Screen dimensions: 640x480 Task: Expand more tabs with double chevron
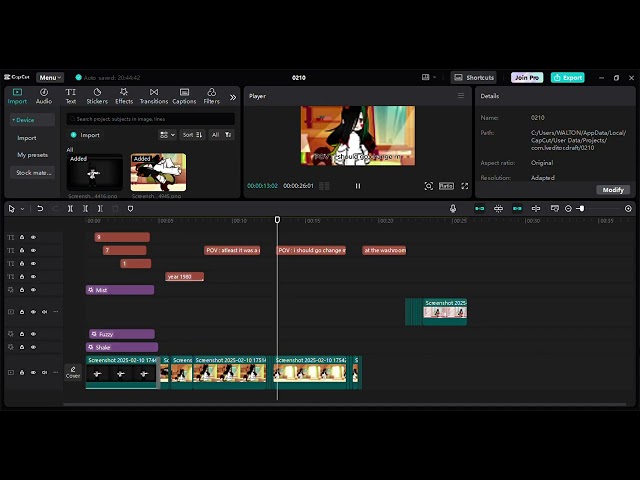(233, 97)
